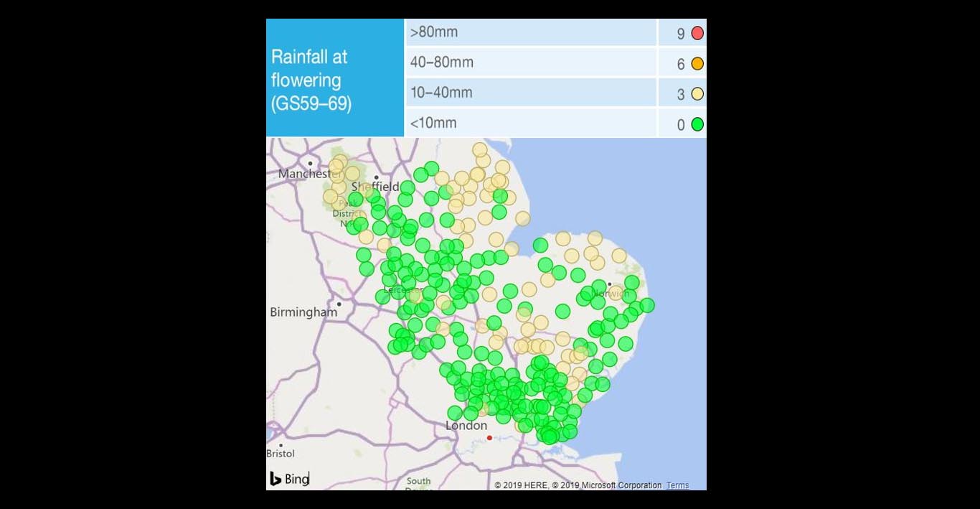Select the >80mm legend row label

(x=433, y=32)
